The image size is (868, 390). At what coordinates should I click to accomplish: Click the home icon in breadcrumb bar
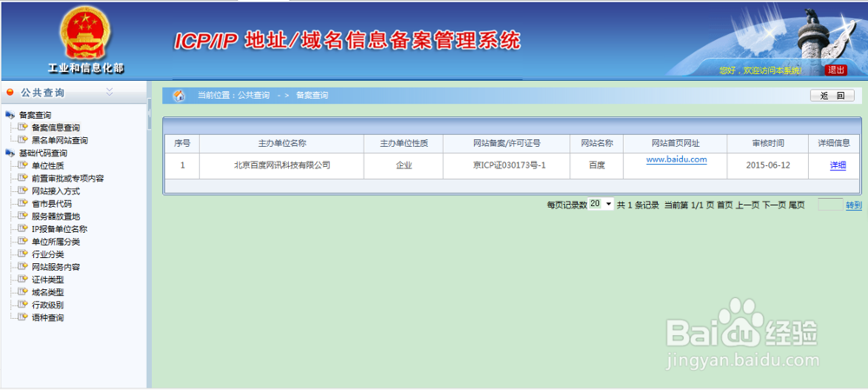pyautogui.click(x=180, y=96)
